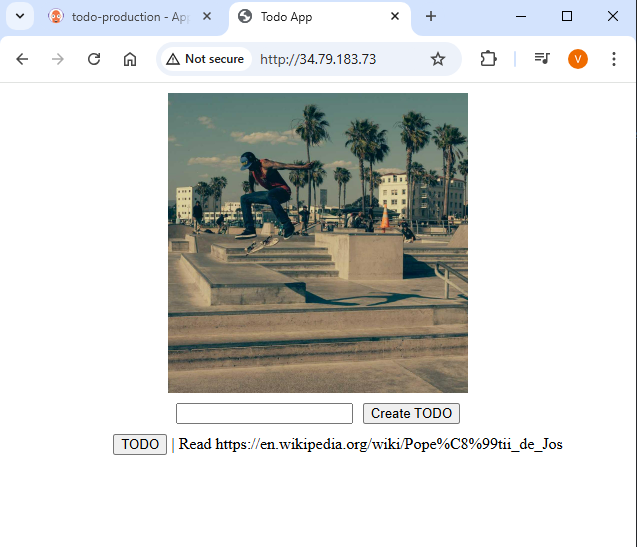637x547 pixels.
Task: Close the todo-production tab
Action: tap(207, 16)
